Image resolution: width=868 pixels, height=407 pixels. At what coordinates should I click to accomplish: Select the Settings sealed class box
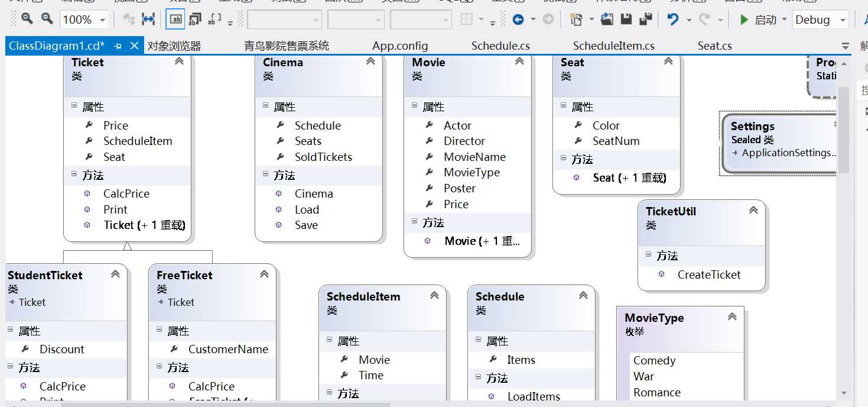pos(779,143)
